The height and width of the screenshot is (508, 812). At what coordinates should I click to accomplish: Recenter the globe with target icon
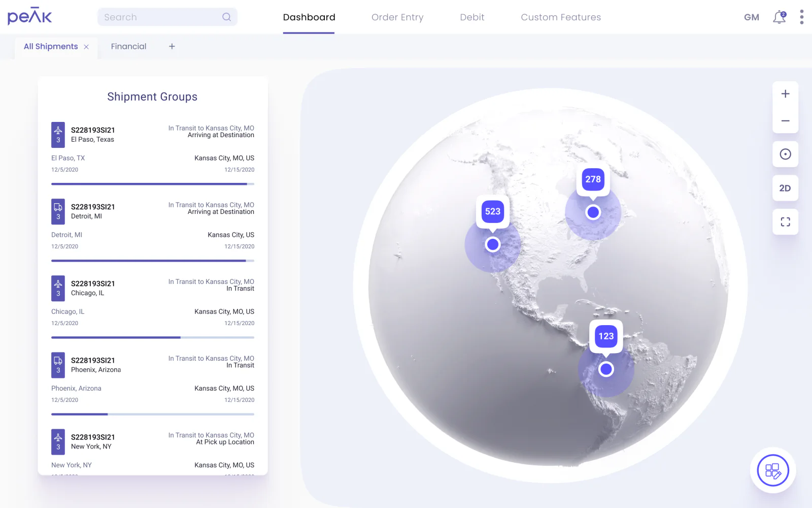tap(785, 154)
